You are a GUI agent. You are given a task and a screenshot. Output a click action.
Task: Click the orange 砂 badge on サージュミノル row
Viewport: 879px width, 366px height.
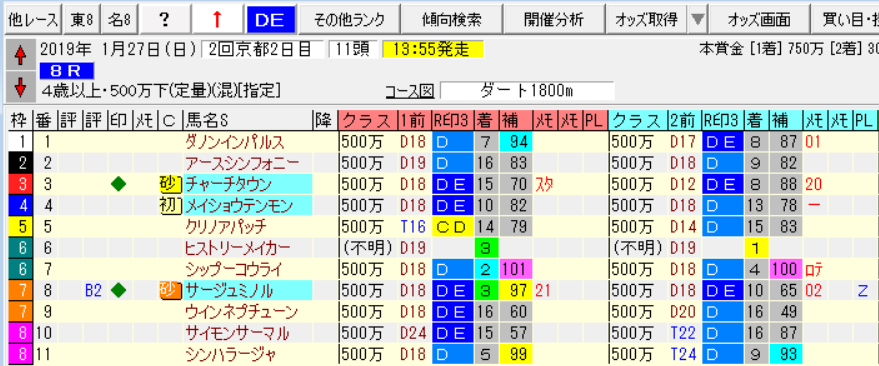[x=170, y=291]
